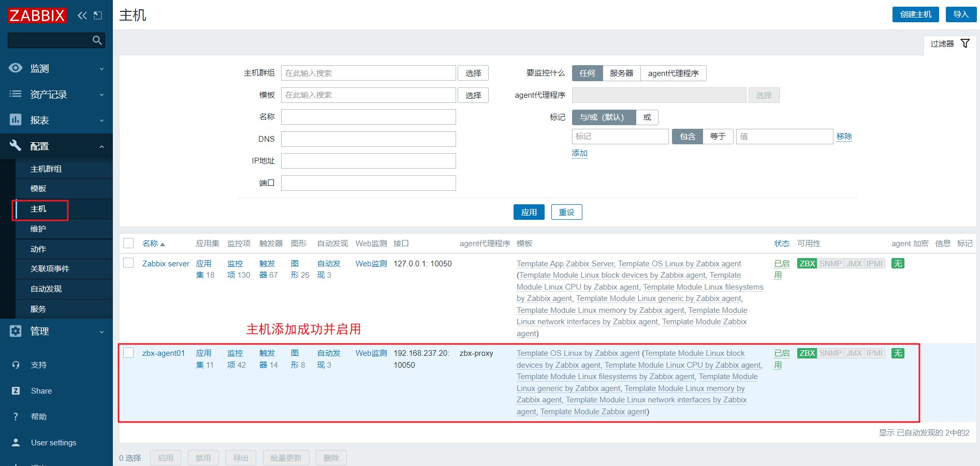Click 选择 button next to 主机群组
Image resolution: width=980 pixels, height=466 pixels.
click(x=473, y=73)
